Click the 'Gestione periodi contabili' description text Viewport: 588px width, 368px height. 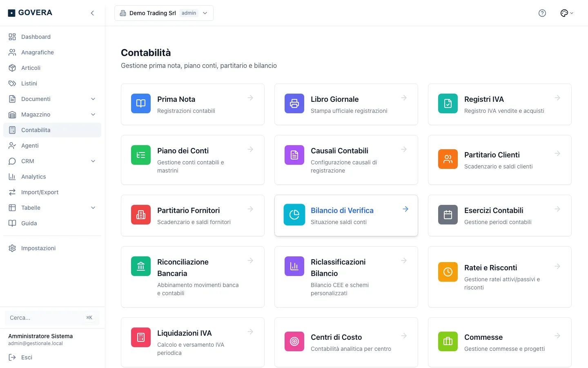(498, 222)
